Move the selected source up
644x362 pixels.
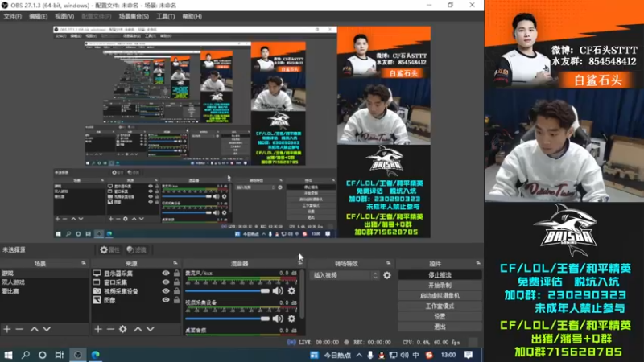tap(138, 329)
